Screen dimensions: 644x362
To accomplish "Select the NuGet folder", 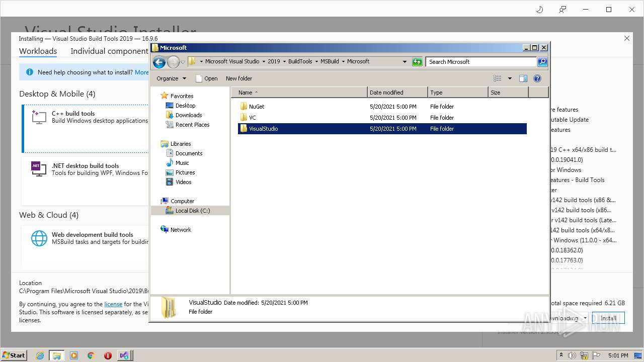I will (257, 107).
